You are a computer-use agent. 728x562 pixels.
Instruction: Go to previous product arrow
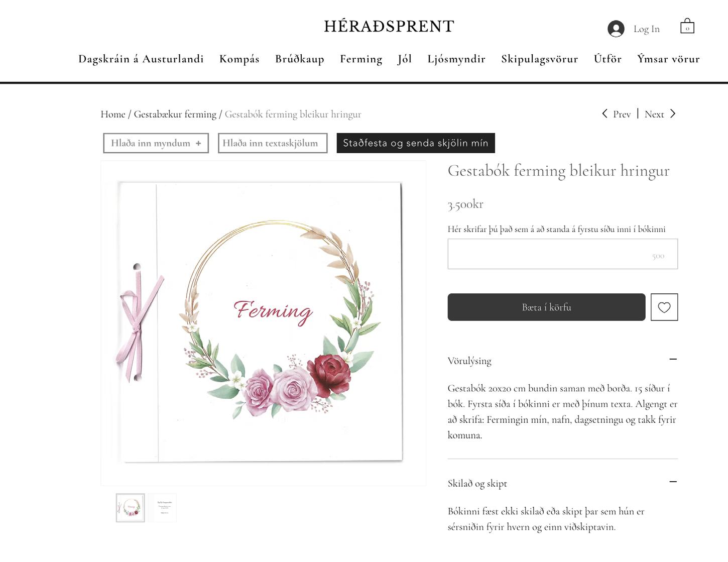604,114
